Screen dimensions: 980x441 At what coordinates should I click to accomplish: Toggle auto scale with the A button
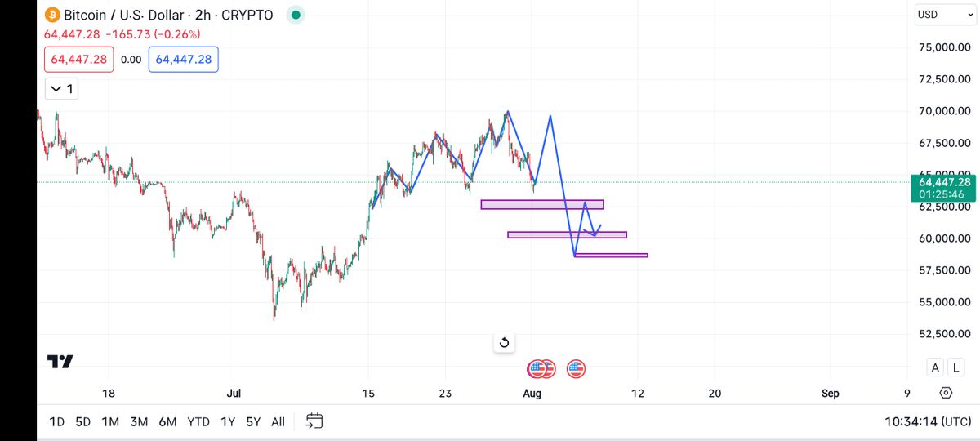point(935,367)
